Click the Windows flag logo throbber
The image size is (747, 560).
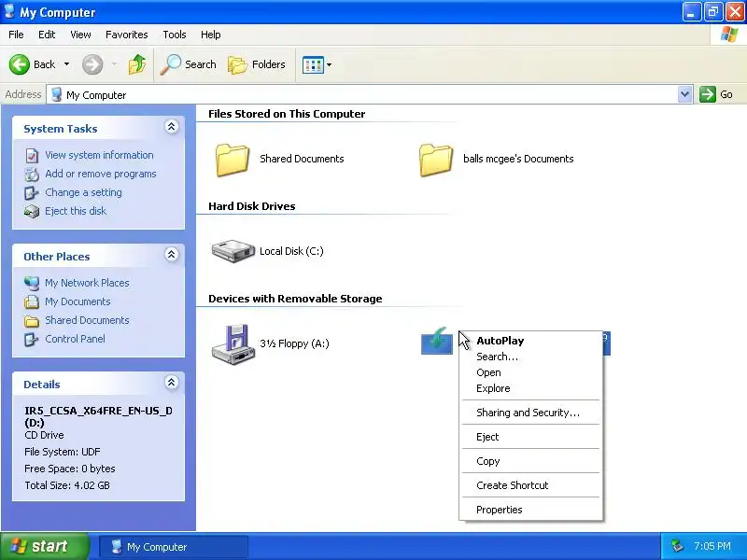(x=728, y=35)
